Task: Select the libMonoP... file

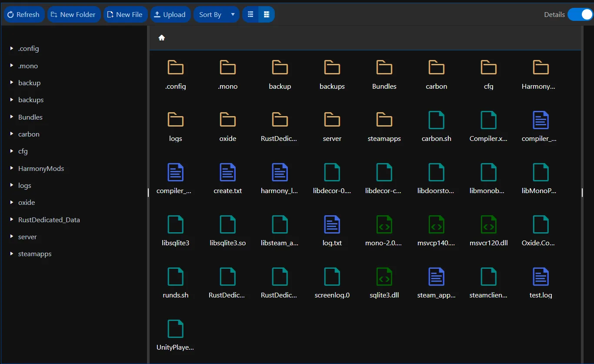Action: pyautogui.click(x=541, y=172)
